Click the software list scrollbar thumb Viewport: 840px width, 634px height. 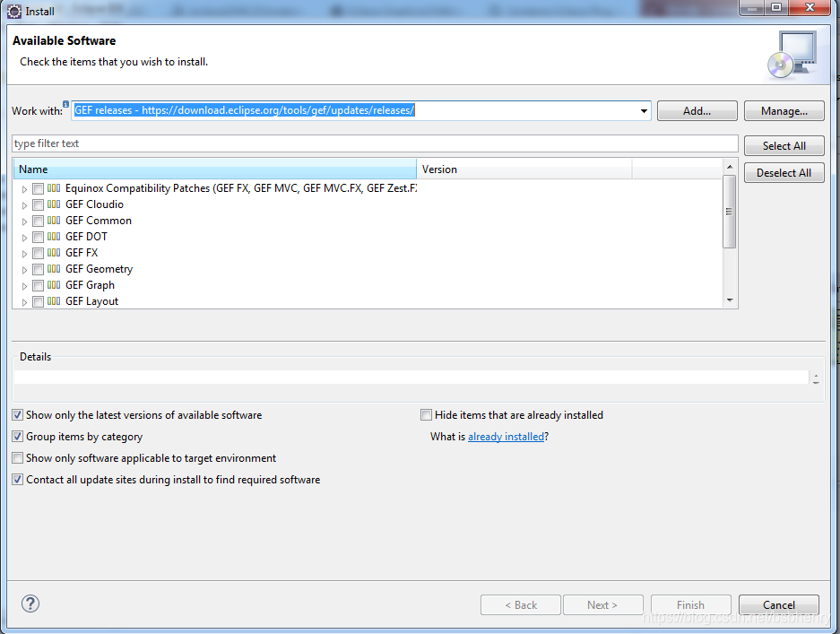[729, 212]
